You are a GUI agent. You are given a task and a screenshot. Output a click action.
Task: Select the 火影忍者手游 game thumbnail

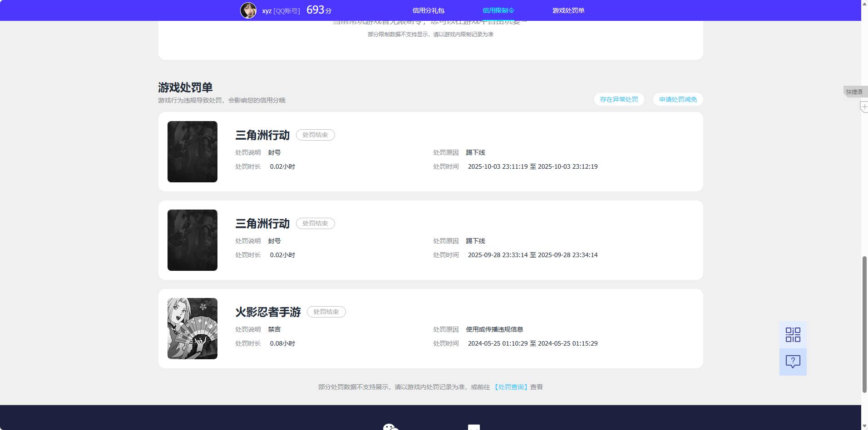192,328
